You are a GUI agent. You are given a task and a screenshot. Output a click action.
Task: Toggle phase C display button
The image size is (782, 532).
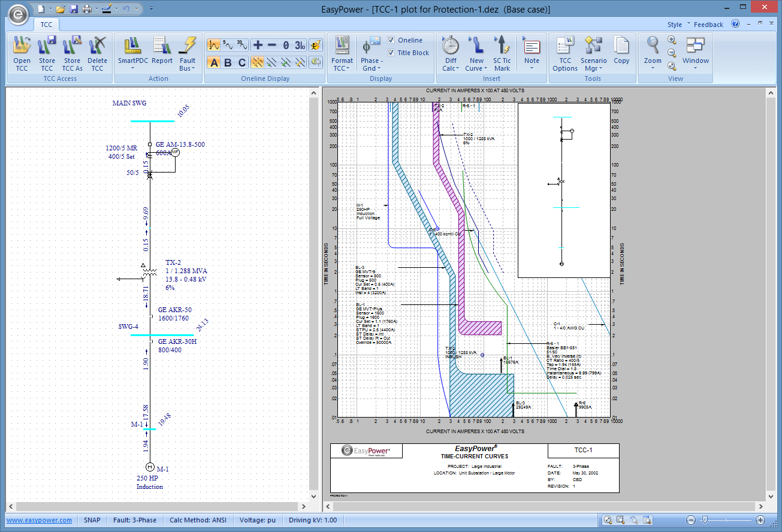click(241, 62)
